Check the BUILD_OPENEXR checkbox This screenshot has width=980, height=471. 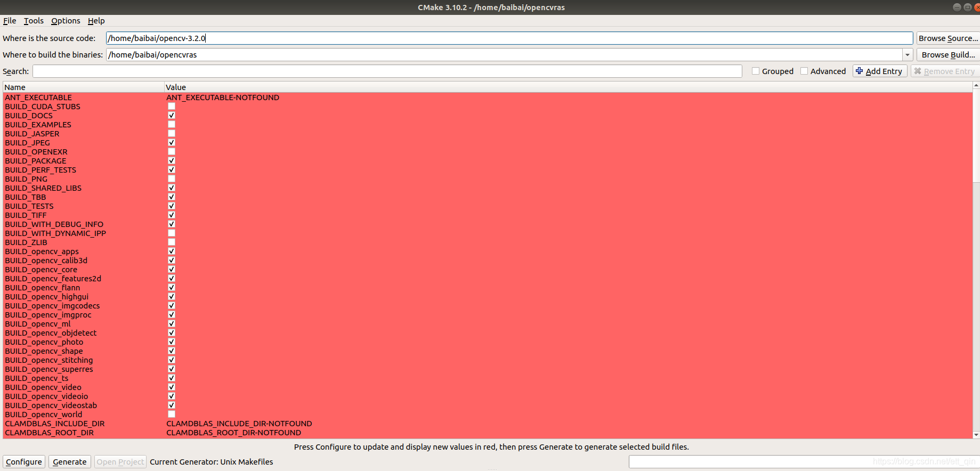[172, 151]
